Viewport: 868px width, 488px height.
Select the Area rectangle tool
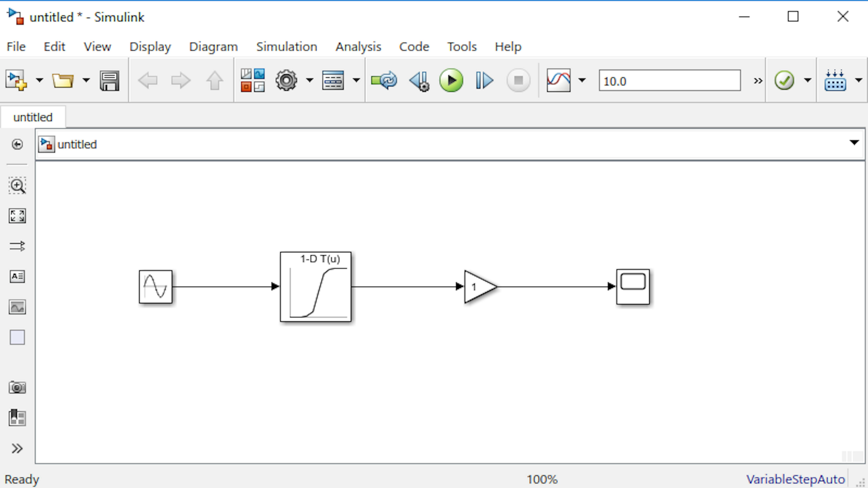coord(17,337)
